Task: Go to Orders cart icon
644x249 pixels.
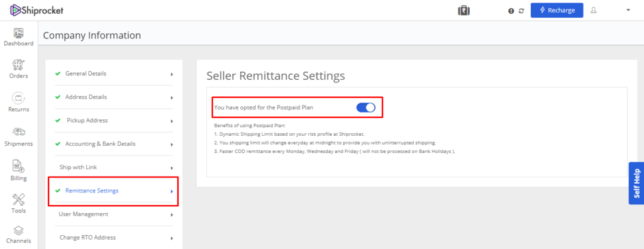Action: [18, 65]
